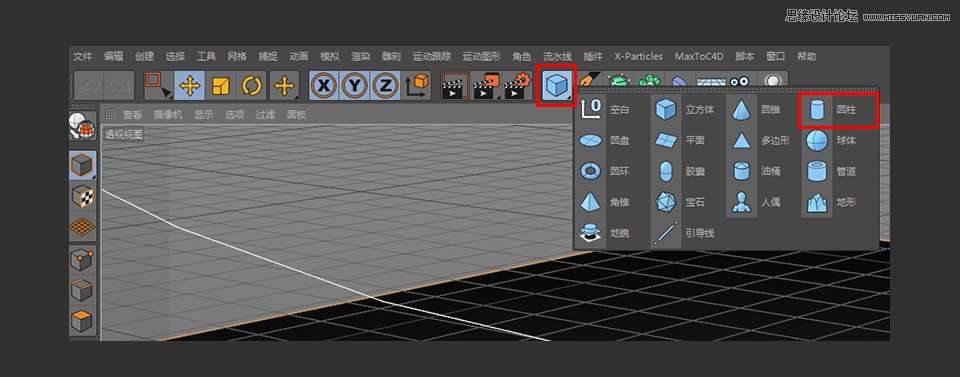
Task: Add a 地貌 relief primitive
Action: (605, 233)
